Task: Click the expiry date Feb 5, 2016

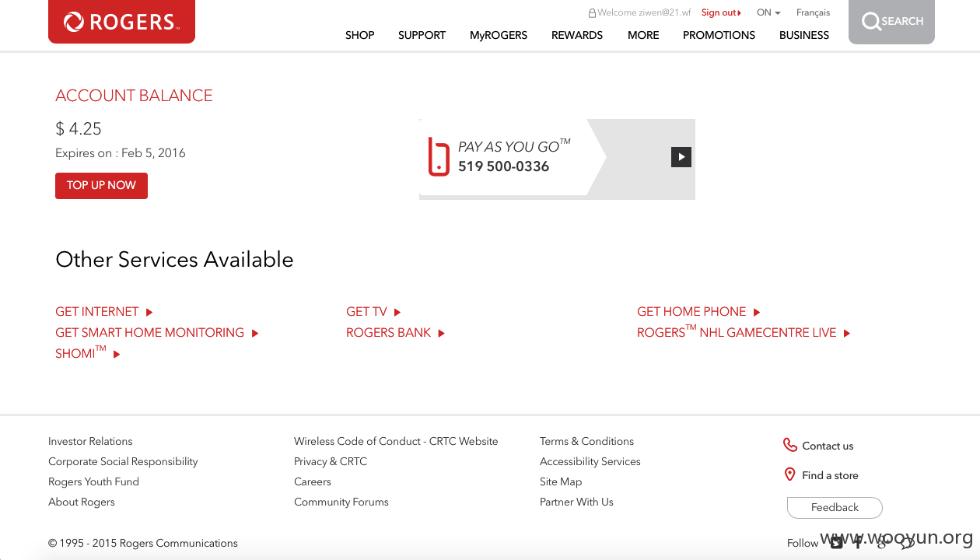Action: point(153,153)
